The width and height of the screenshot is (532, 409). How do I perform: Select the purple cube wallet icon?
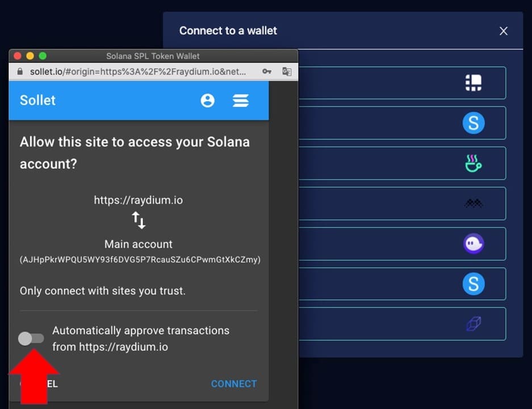[x=474, y=323]
